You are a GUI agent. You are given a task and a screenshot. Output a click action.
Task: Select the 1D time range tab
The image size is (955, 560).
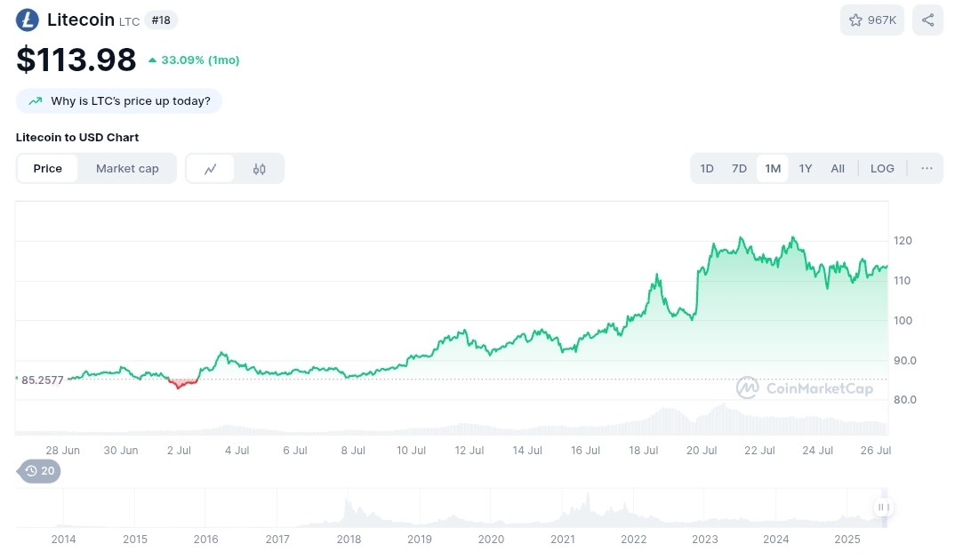tap(707, 168)
